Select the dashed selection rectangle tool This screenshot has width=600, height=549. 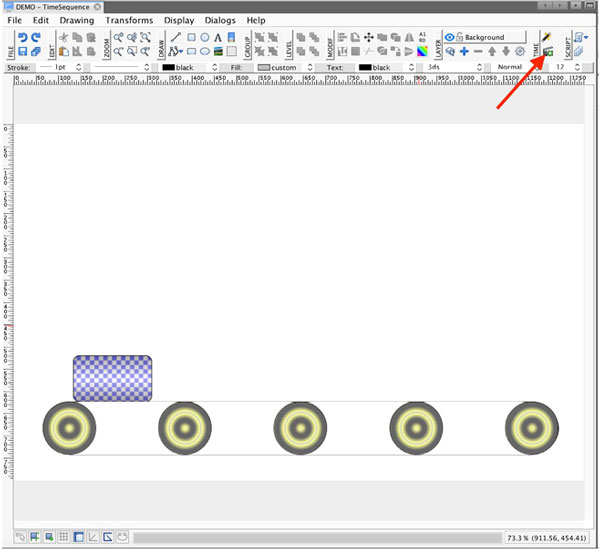[231, 51]
